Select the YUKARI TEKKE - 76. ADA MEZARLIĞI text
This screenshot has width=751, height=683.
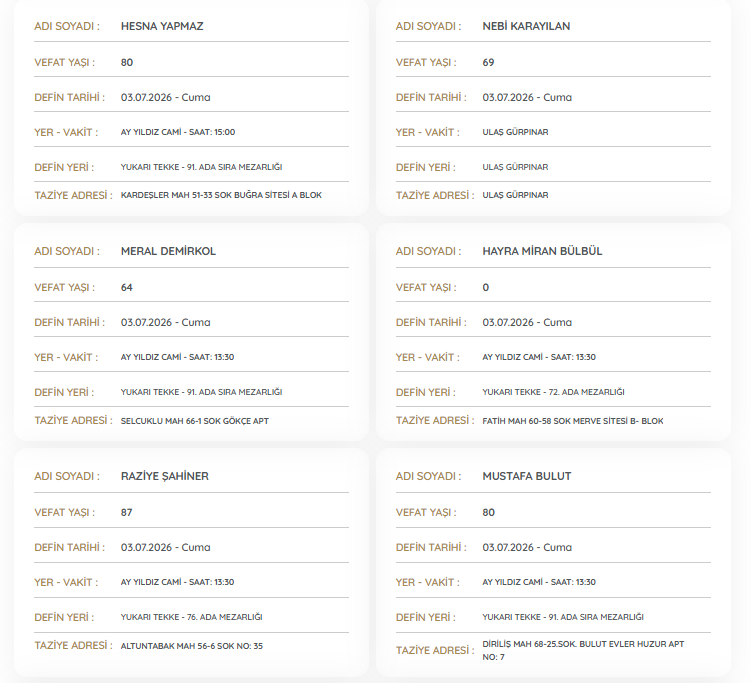[x=191, y=617]
